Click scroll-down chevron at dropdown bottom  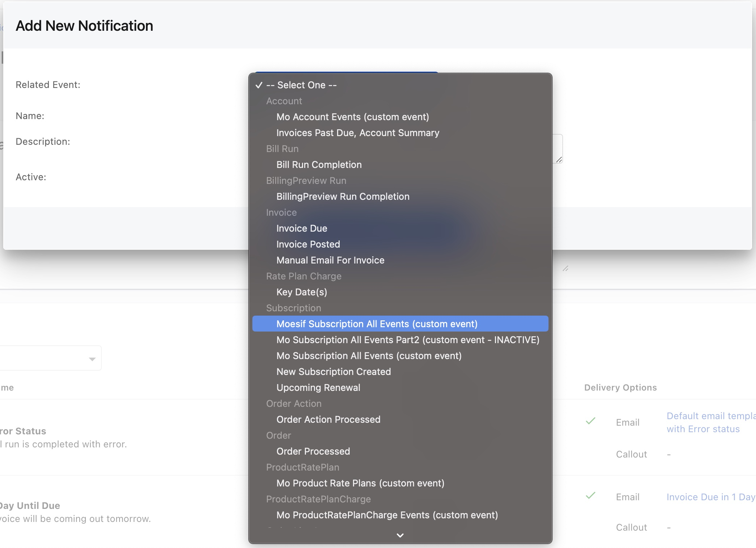[400, 535]
